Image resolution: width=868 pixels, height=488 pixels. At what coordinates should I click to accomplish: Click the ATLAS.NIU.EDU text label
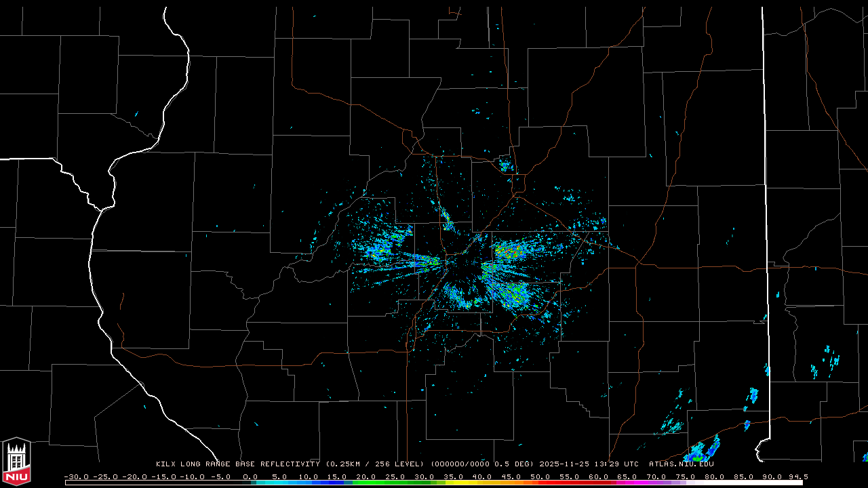(681, 464)
